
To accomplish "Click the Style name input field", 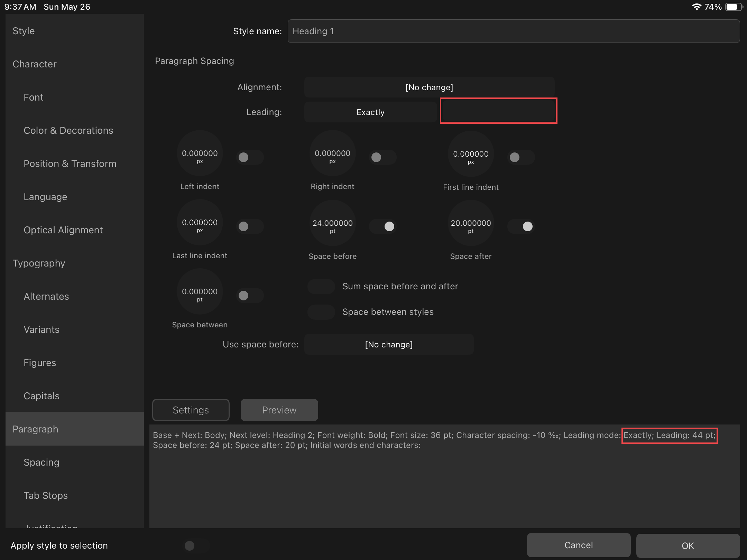I will click(514, 31).
